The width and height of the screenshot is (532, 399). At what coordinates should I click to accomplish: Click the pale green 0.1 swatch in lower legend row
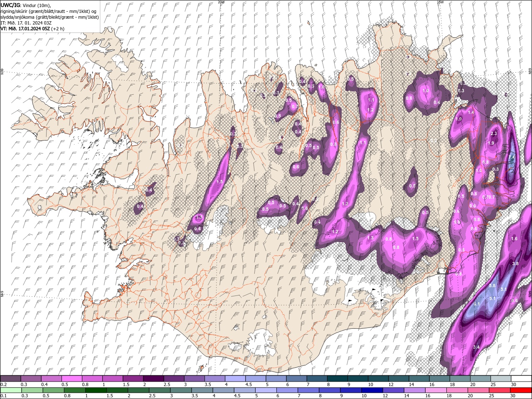(10, 390)
